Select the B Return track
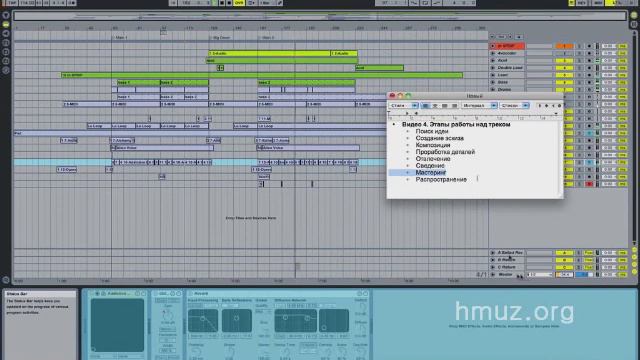The width and height of the screenshot is (640, 360). tap(507, 260)
